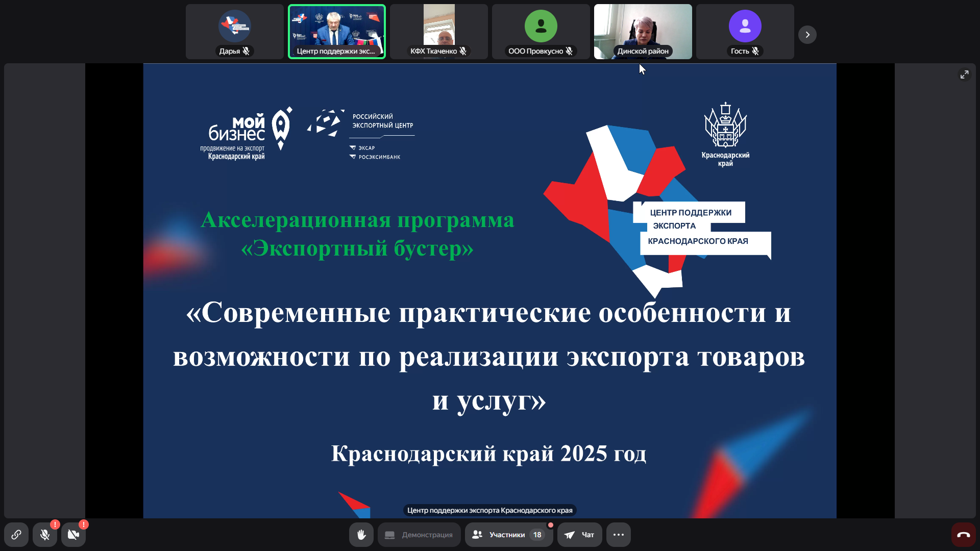Raise hand in the meeting
The height and width of the screenshot is (551, 980).
[361, 535]
